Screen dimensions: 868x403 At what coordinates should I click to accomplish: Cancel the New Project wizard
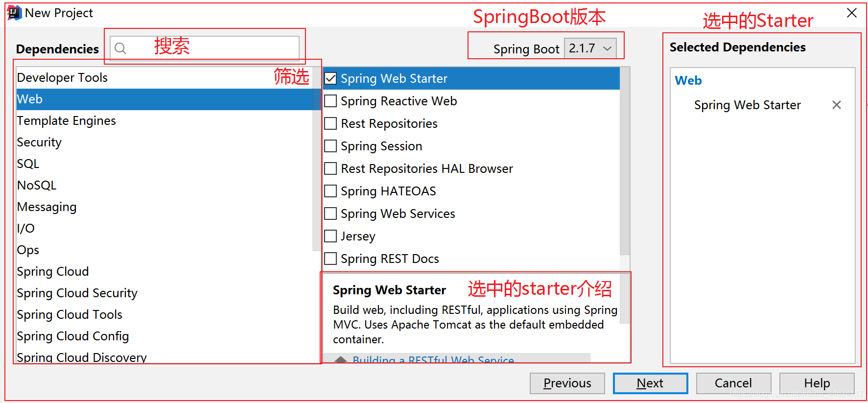point(733,383)
